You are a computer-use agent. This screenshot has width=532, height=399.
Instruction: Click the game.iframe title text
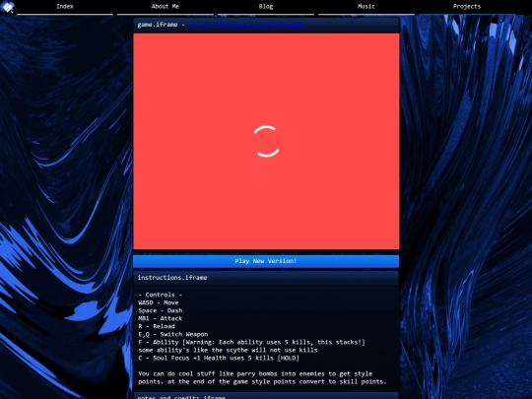pyautogui.click(x=158, y=25)
